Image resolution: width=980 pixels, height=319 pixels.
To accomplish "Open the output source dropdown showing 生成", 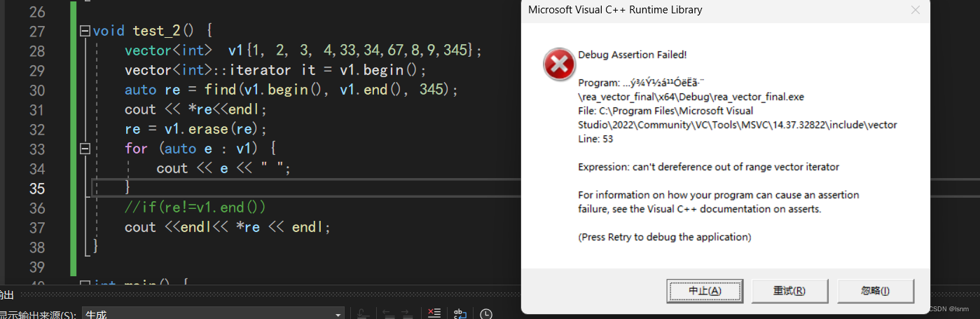I will (x=213, y=315).
